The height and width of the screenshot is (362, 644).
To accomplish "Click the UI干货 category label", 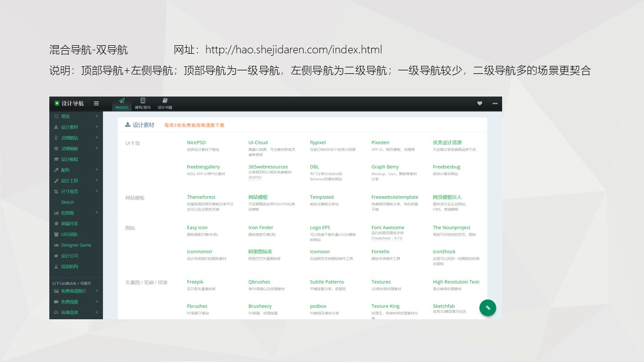I will [133, 143].
